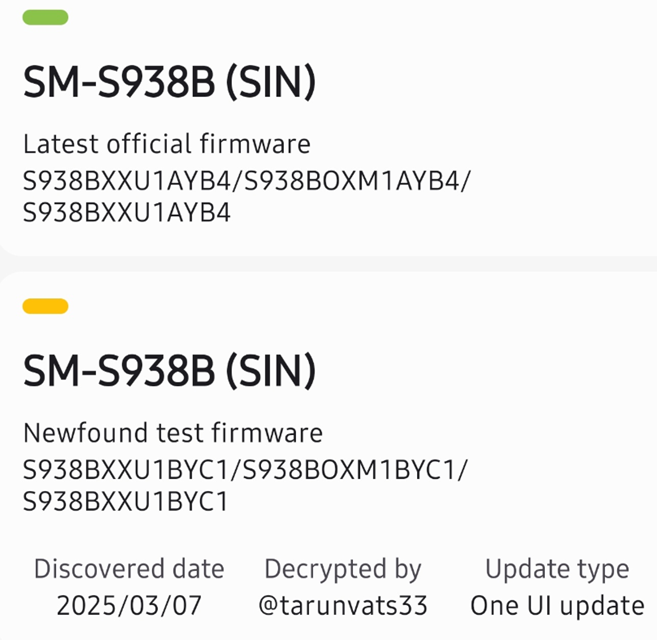Open the test firmware SM-S938B (SIN) title
This screenshot has height=640, width=657.
[x=169, y=373]
